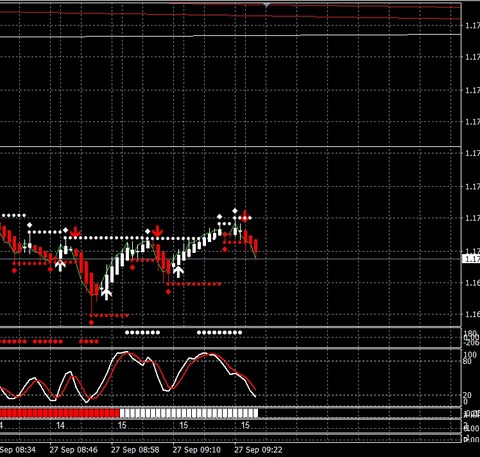Click the red section of the trend bar
Viewport: 480px width, 457px height.
pyautogui.click(x=60, y=413)
